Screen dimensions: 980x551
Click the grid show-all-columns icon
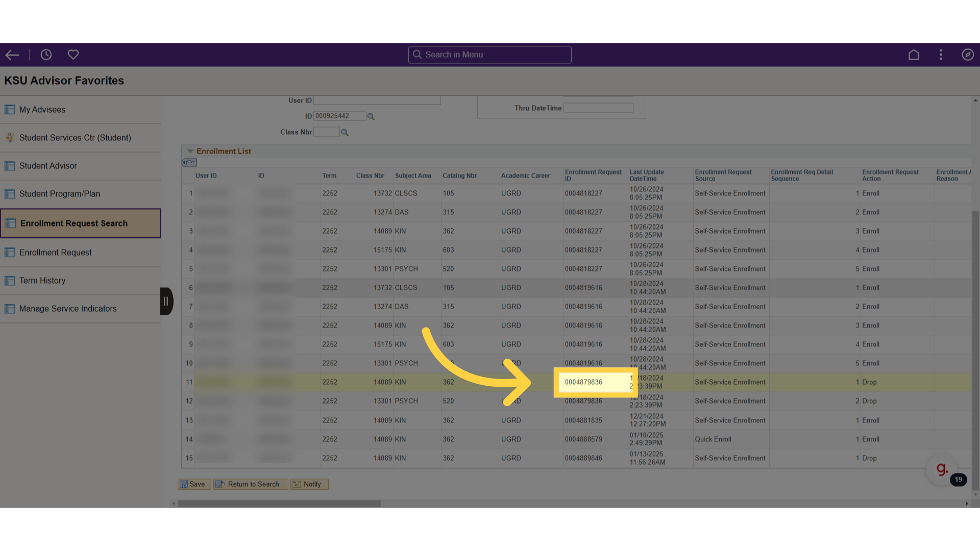click(189, 163)
